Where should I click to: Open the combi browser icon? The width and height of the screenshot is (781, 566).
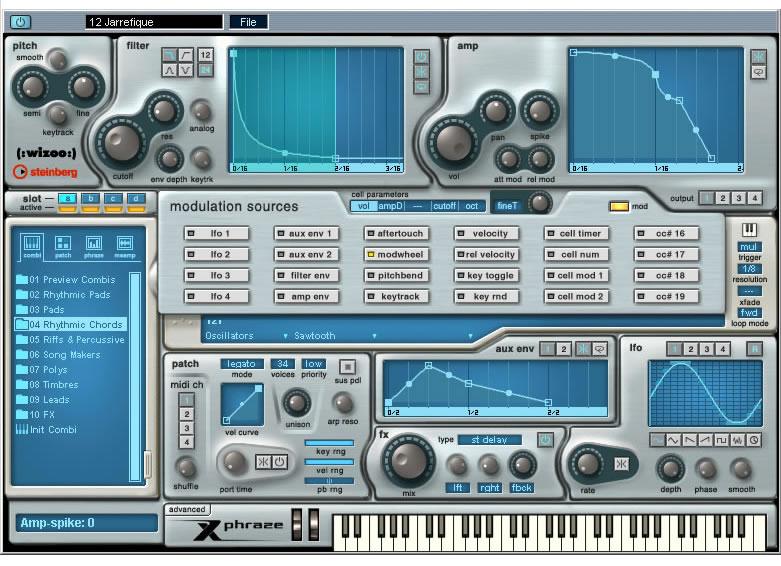32,246
